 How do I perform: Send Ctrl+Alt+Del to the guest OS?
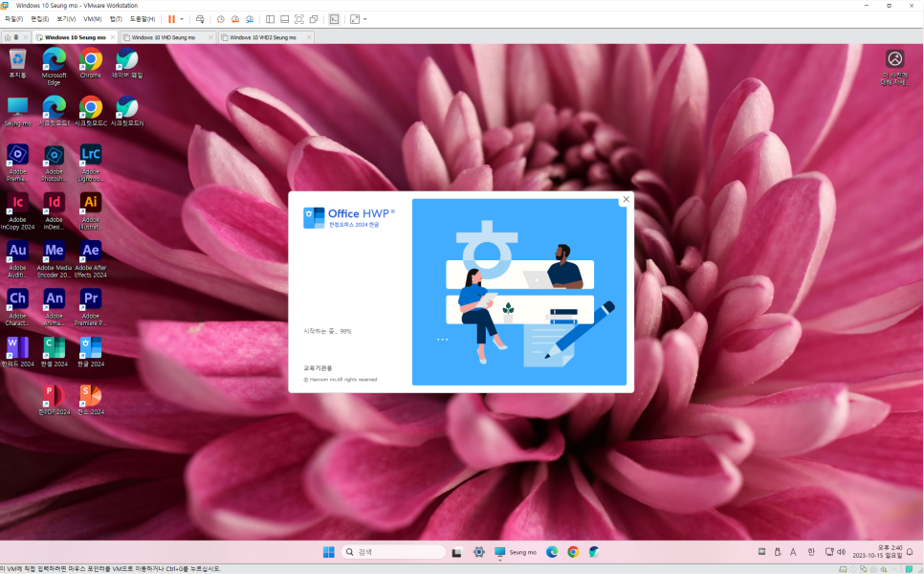point(200,19)
